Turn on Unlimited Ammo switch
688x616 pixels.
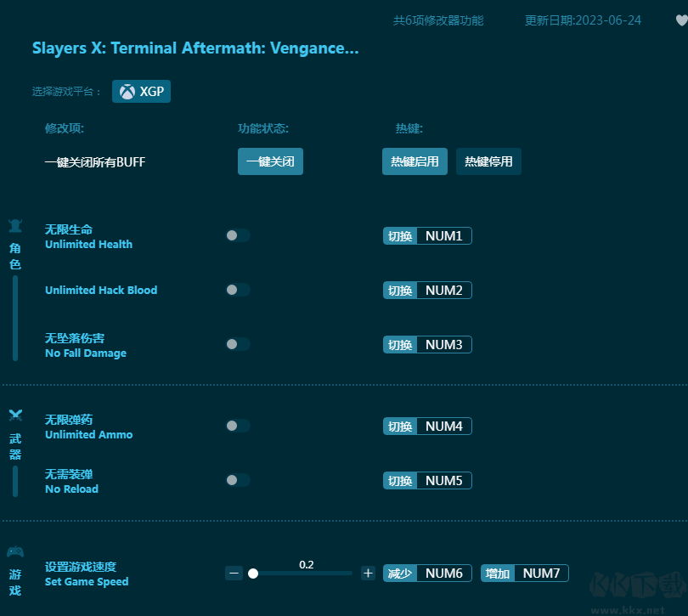click(238, 426)
